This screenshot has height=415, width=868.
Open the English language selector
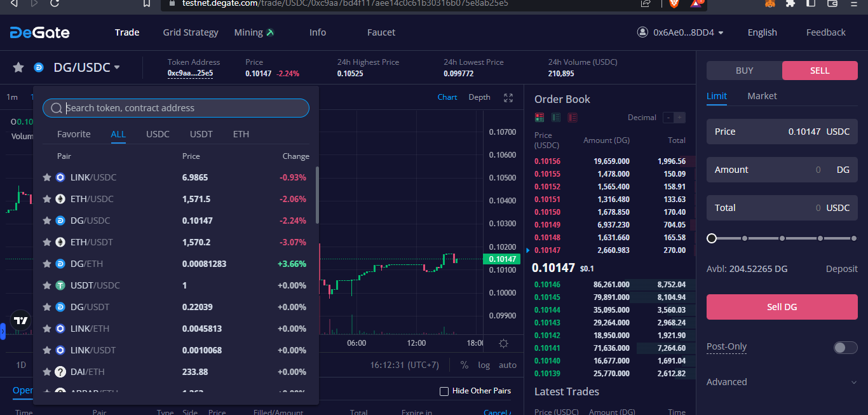762,32
